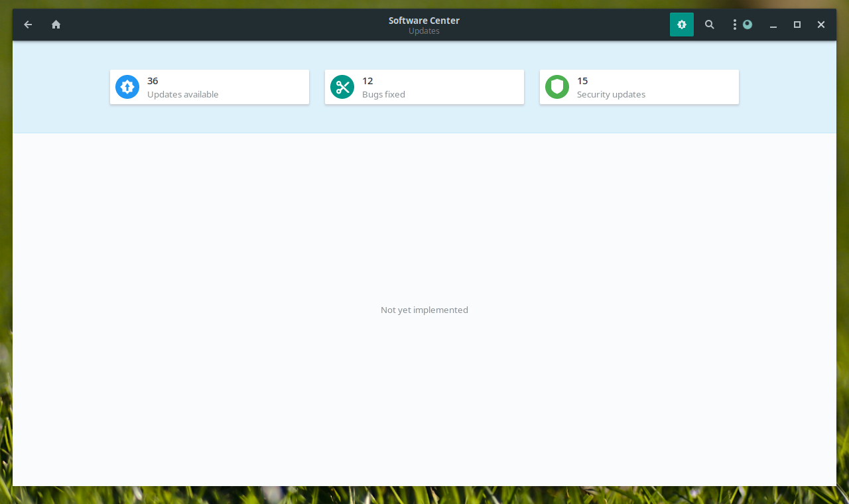Screen dimensions: 849x504
Task: Open the Home page icon
Action: 56,25
